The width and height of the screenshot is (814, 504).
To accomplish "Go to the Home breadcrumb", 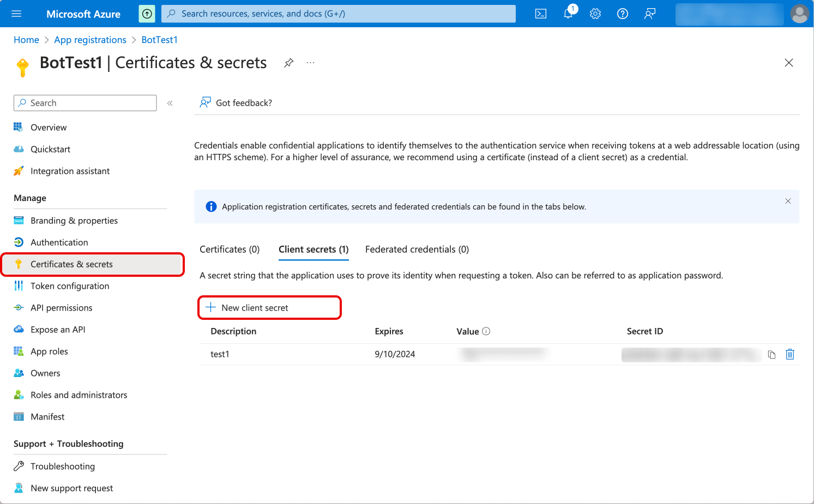I will click(26, 40).
